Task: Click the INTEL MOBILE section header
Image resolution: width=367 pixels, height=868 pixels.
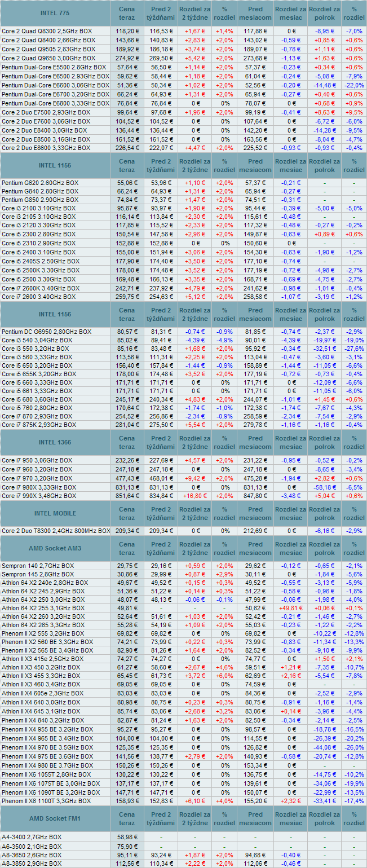Action: [55, 513]
